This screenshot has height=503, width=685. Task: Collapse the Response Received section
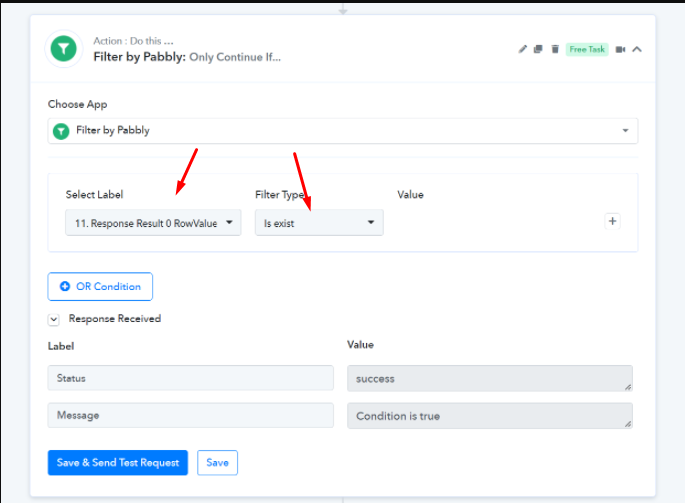(x=54, y=319)
